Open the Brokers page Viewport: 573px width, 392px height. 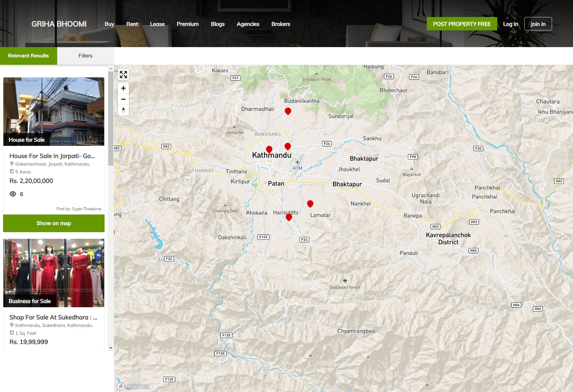(x=281, y=24)
